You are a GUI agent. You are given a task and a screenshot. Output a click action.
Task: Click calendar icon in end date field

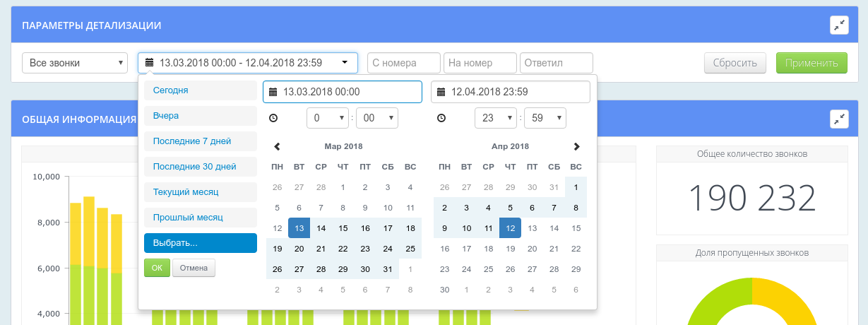coord(441,92)
